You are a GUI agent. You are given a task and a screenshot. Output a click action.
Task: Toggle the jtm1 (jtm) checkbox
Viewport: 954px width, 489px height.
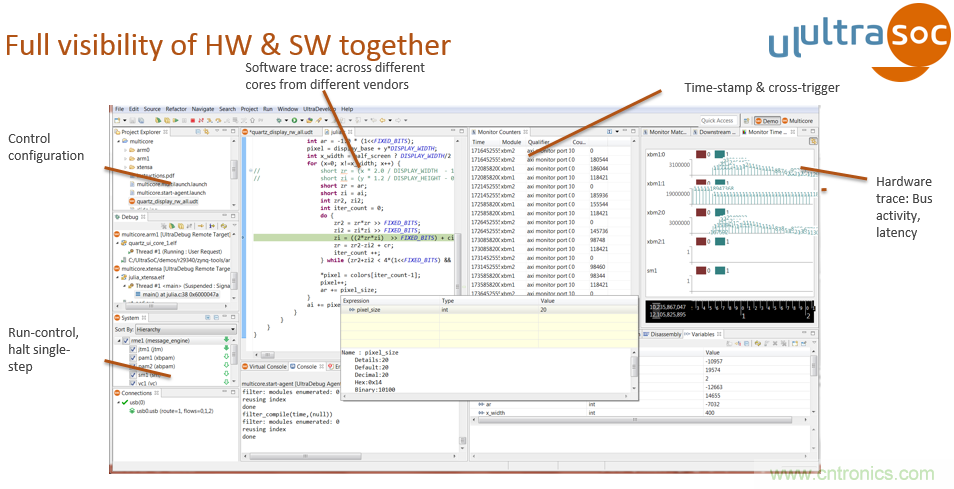pyautogui.click(x=133, y=349)
